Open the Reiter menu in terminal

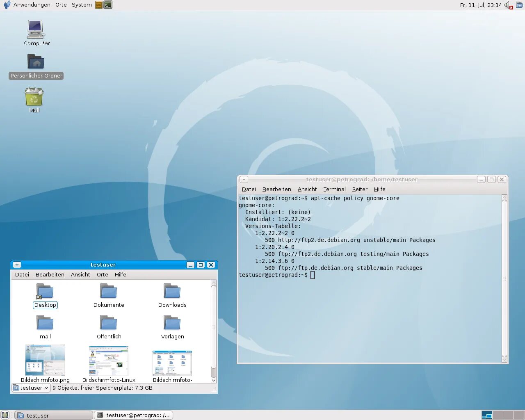point(360,189)
